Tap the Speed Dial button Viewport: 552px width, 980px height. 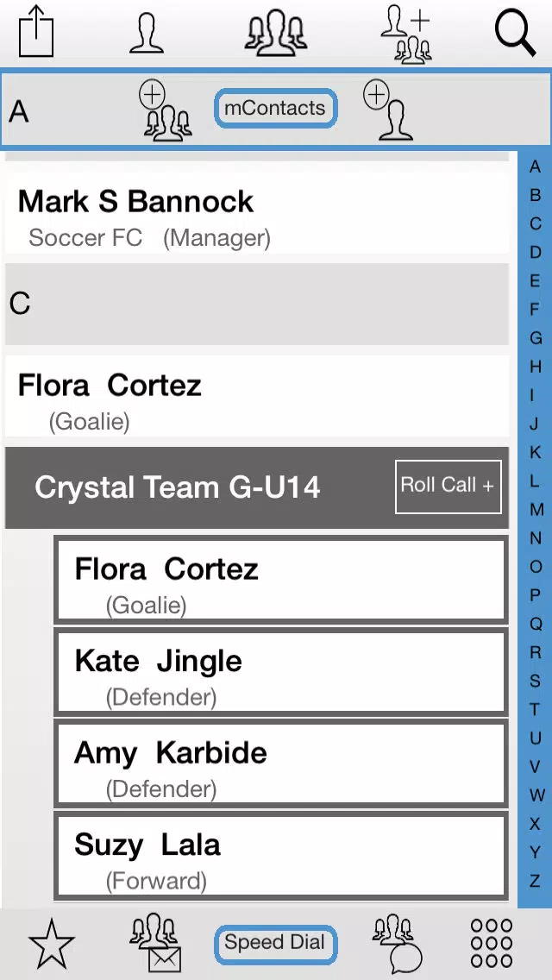[275, 944]
